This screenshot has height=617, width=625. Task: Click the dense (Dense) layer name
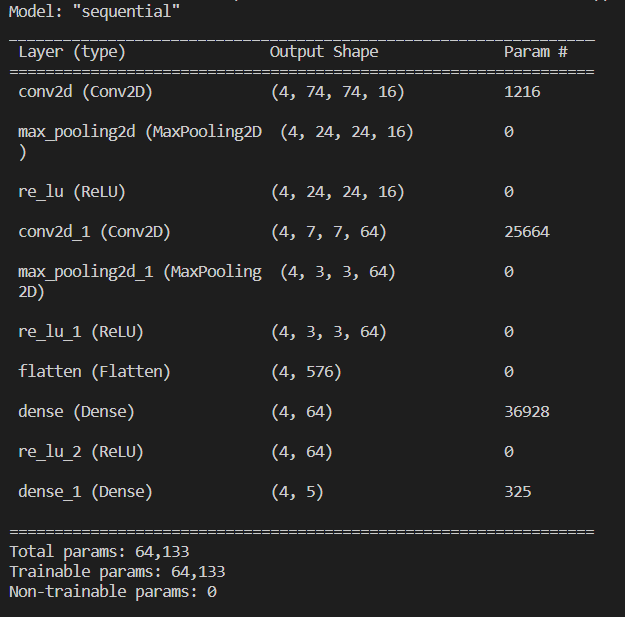(x=77, y=411)
